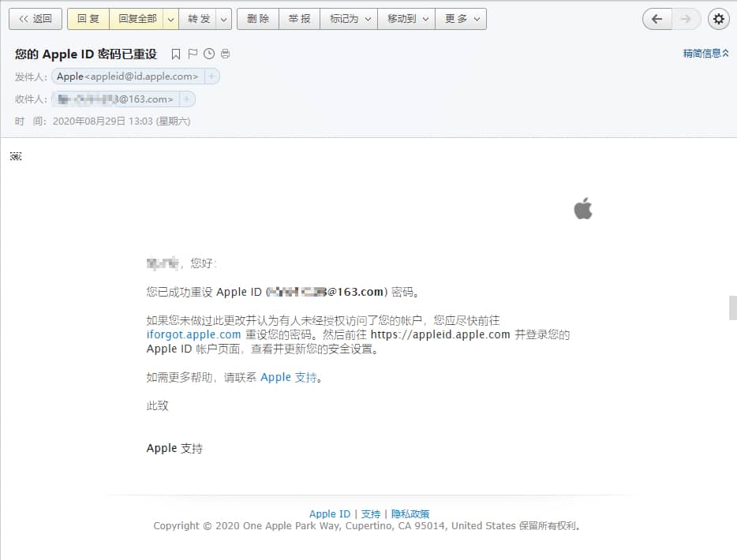The image size is (737, 560).
Task: Open the iforgot.apple.com link
Action: tap(193, 334)
